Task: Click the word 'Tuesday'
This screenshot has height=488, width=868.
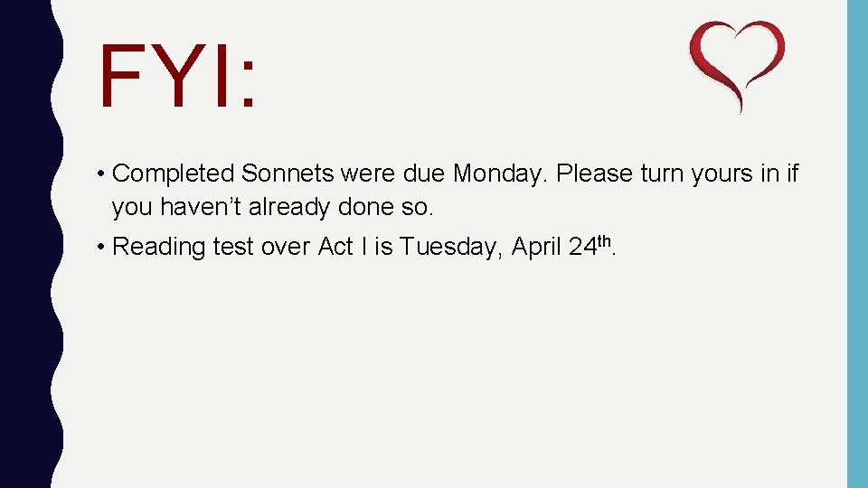Action: pyautogui.click(x=448, y=248)
